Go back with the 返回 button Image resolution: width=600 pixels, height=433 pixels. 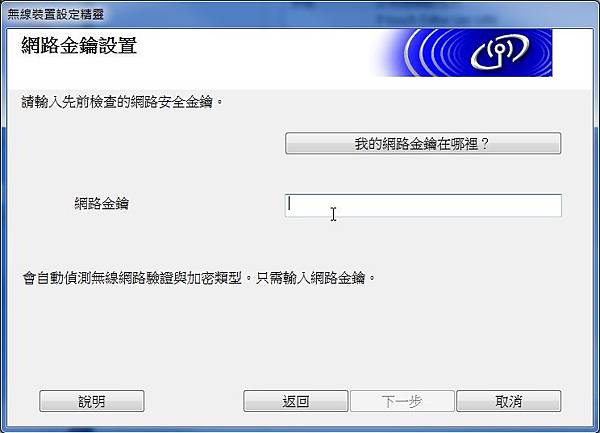296,401
